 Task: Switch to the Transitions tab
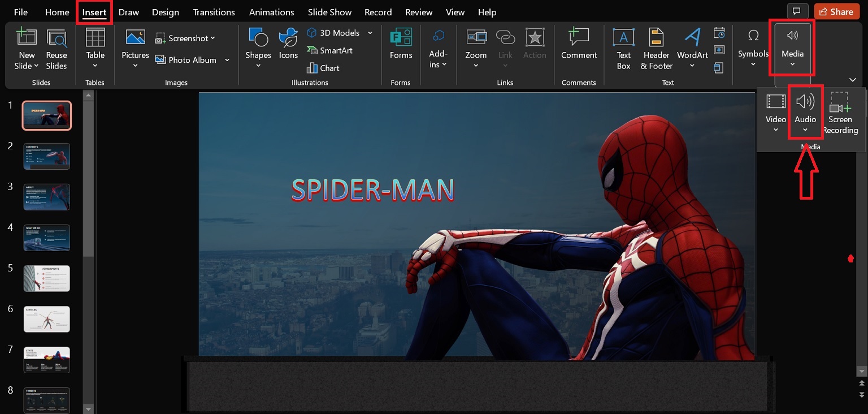point(214,12)
